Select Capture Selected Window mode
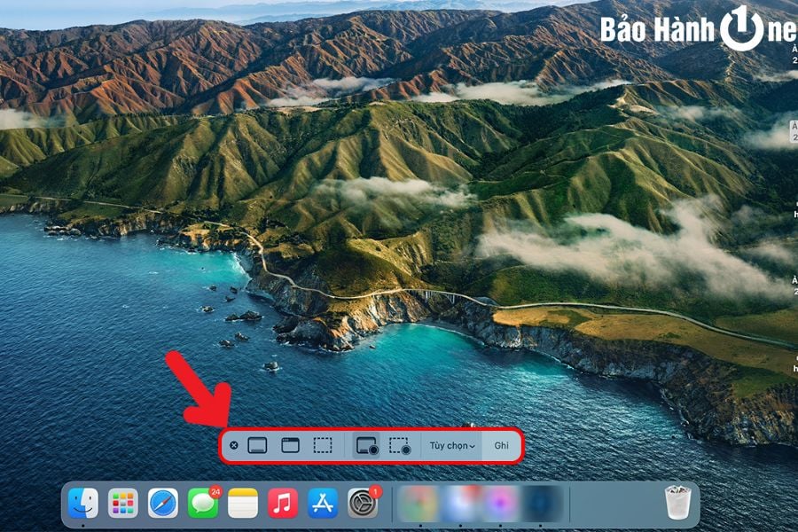Screen dimensions: 798x532 tap(290, 445)
